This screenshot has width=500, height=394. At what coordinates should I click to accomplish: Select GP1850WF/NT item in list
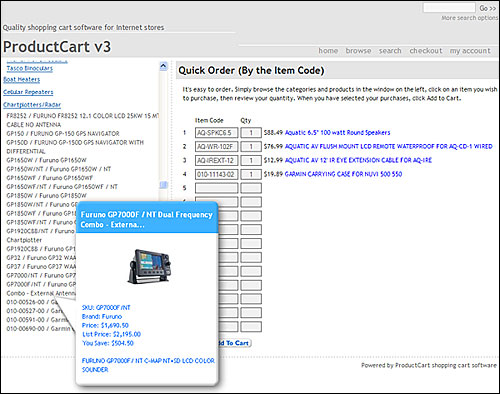point(41,222)
